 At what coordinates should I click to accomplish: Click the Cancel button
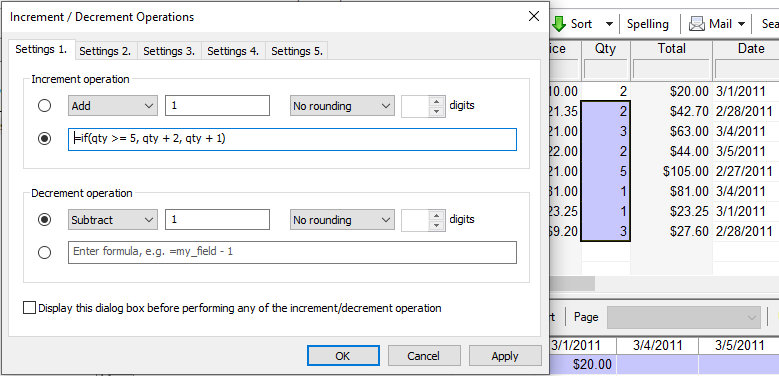424,356
